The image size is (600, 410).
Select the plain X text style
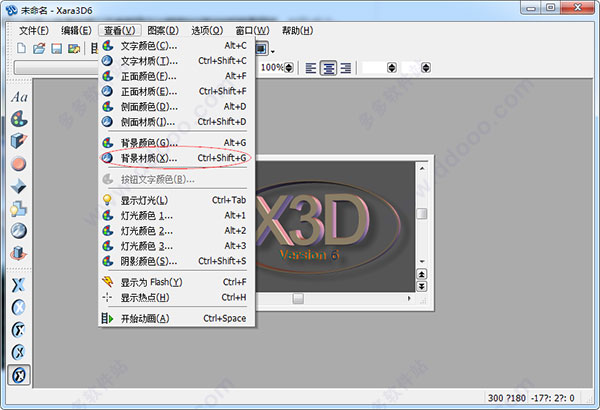tap(18, 285)
